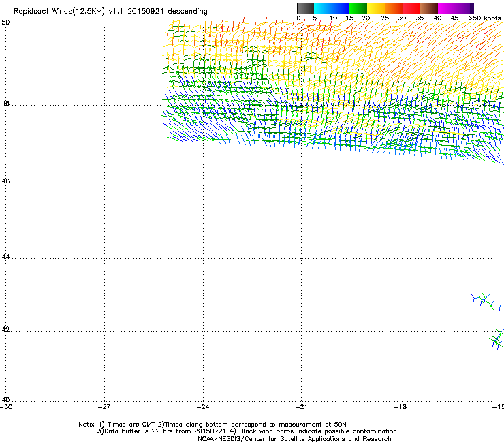The image size is (504, 443).
Task: Click latitude label 44 on left axis
Action: [5, 257]
